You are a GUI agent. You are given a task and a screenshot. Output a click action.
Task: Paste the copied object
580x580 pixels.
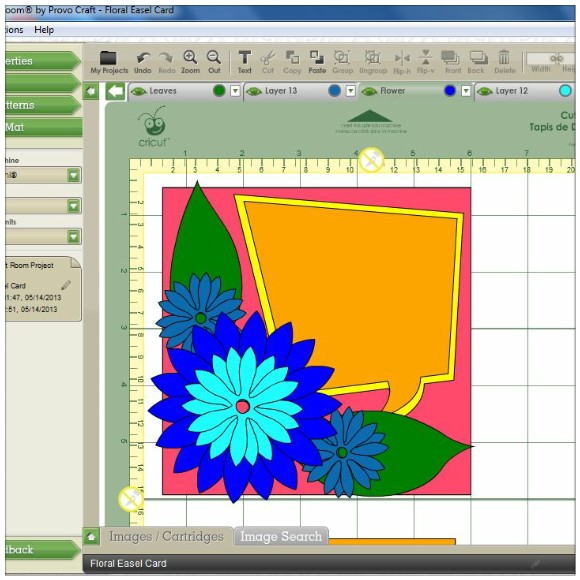coord(317,62)
